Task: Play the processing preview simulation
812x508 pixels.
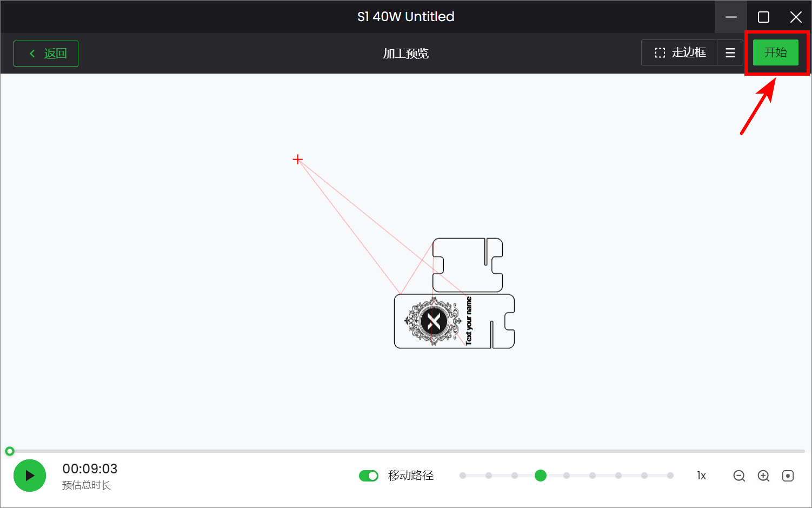Action: (30, 476)
